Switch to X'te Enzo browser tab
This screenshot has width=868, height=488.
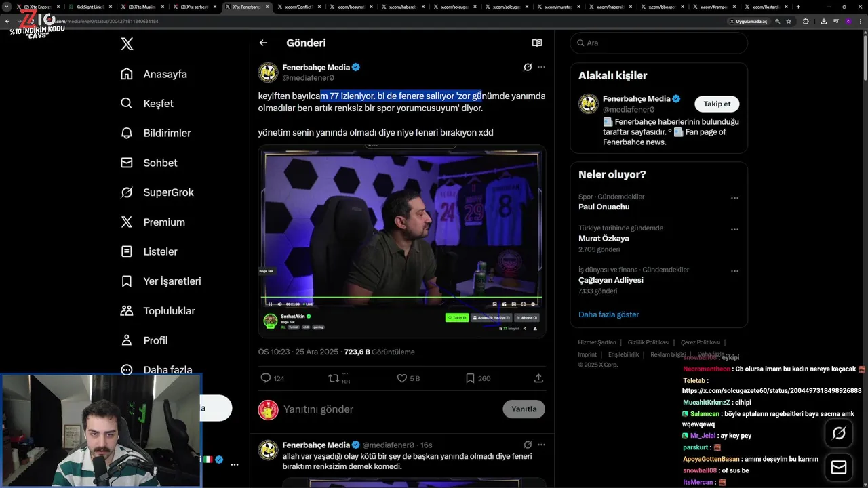(37, 7)
